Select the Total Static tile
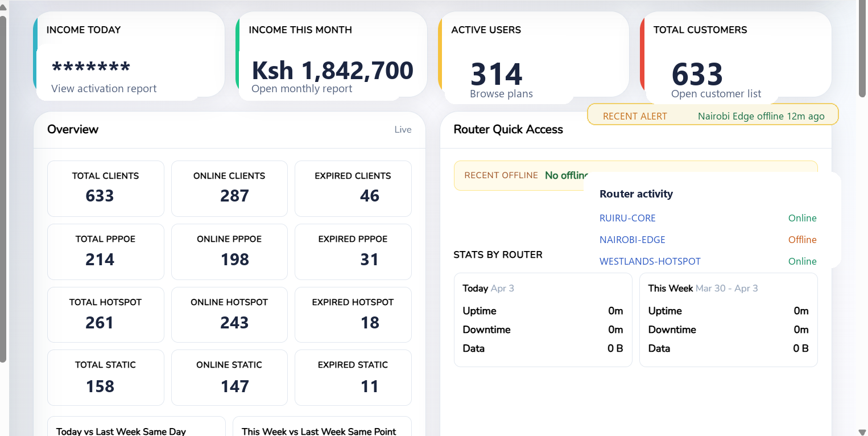This screenshot has width=868, height=436. [106, 377]
